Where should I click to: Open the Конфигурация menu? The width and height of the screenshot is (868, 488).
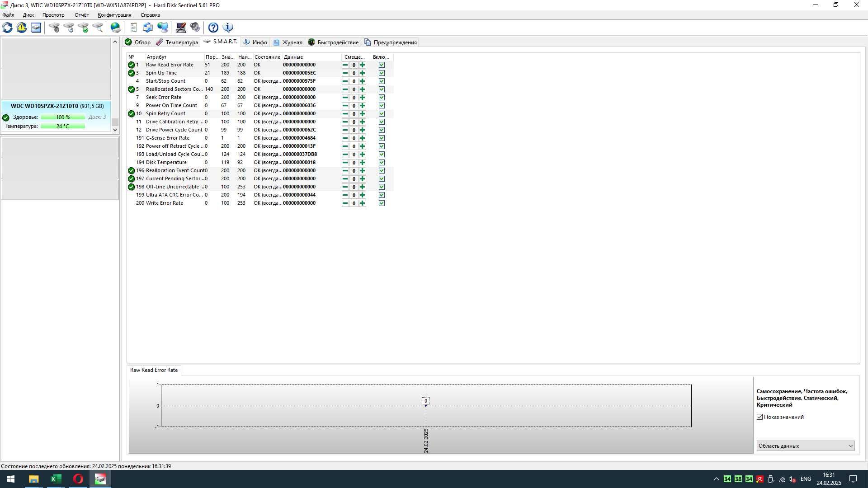coord(114,15)
